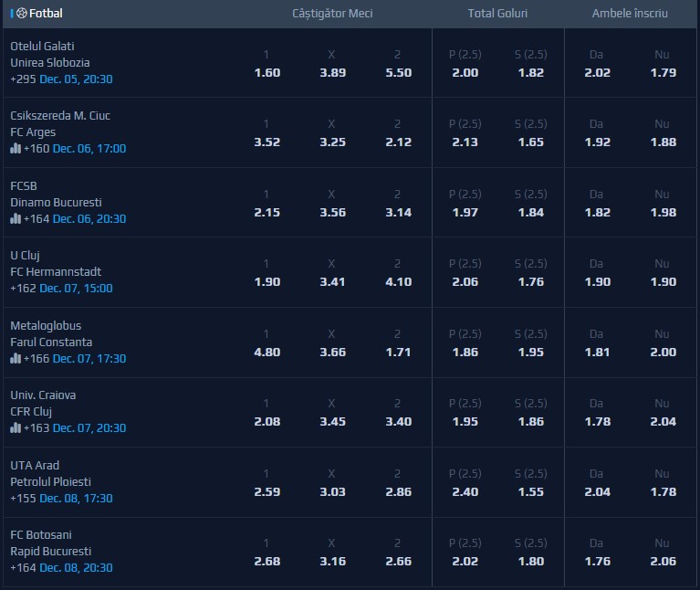Viewport: 700px width, 590px height.
Task: Click the Total Goluri column header
Action: 497,14
